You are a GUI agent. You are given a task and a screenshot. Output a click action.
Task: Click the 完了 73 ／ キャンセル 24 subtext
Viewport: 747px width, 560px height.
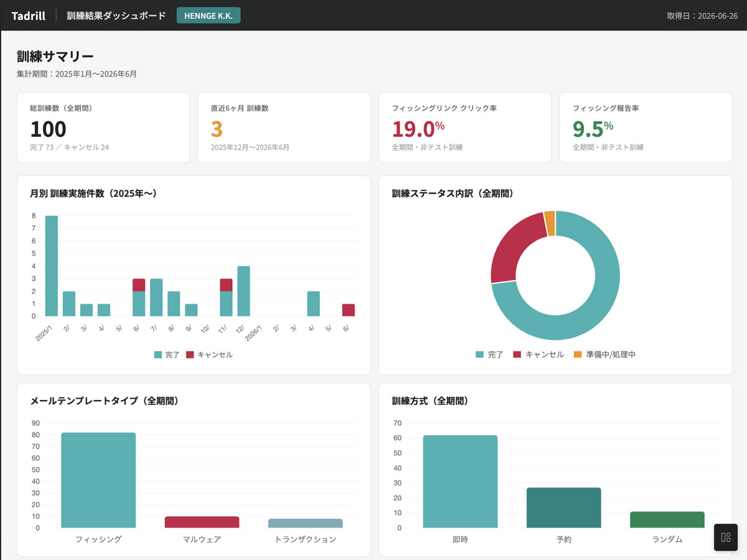pos(70,147)
